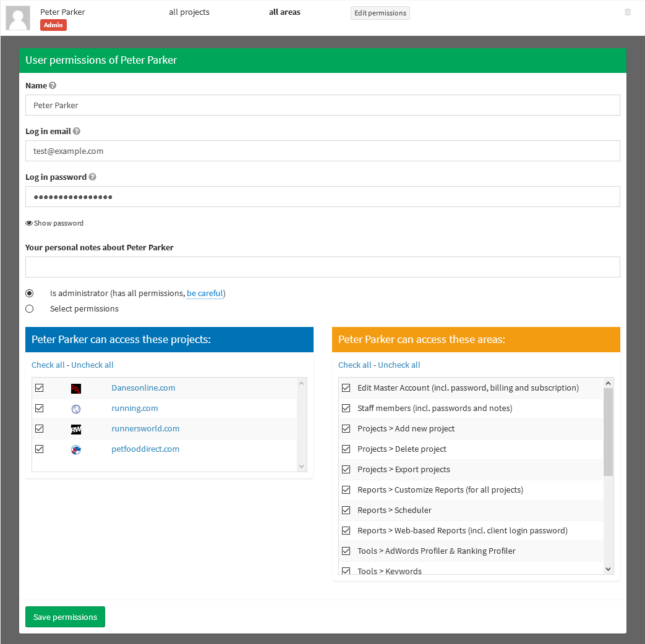Click the running.com globe favicon
The image size is (645, 644).
(x=75, y=409)
